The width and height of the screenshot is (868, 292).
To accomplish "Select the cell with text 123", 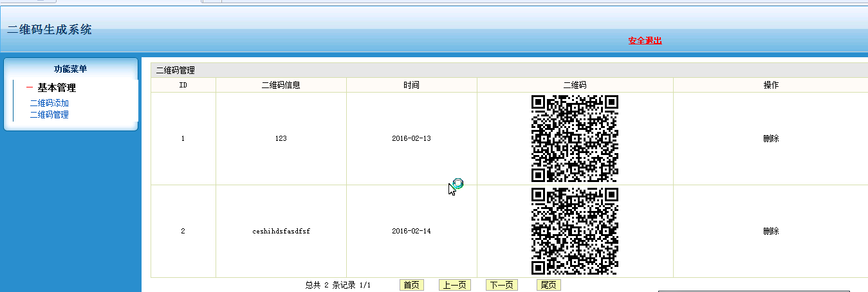I will click(x=281, y=138).
